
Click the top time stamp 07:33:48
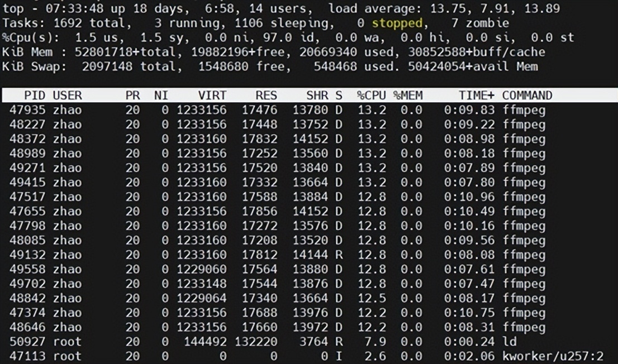tap(75, 8)
